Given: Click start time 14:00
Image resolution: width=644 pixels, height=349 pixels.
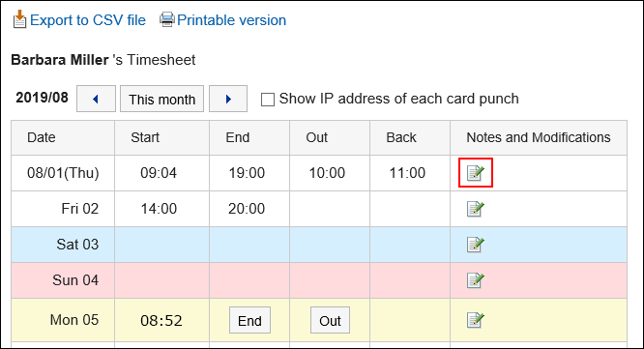Looking at the screenshot, I should pyautogui.click(x=159, y=209).
